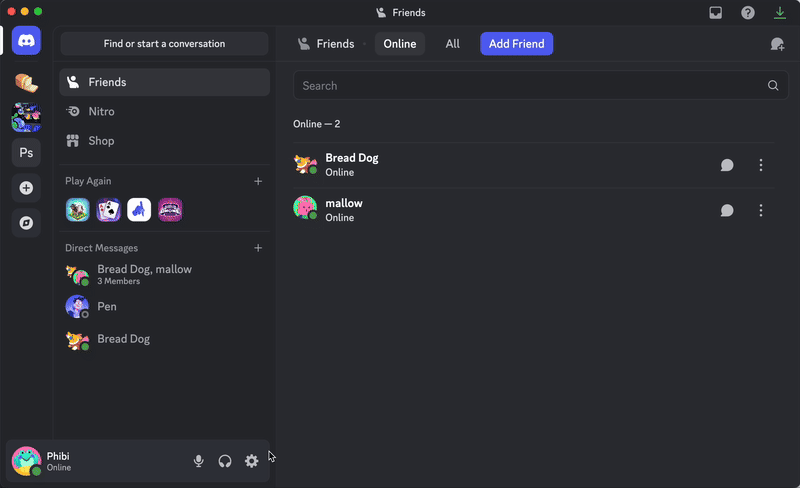The width and height of the screenshot is (800, 488).
Task: Create a DM with the plus button
Action: [258, 248]
